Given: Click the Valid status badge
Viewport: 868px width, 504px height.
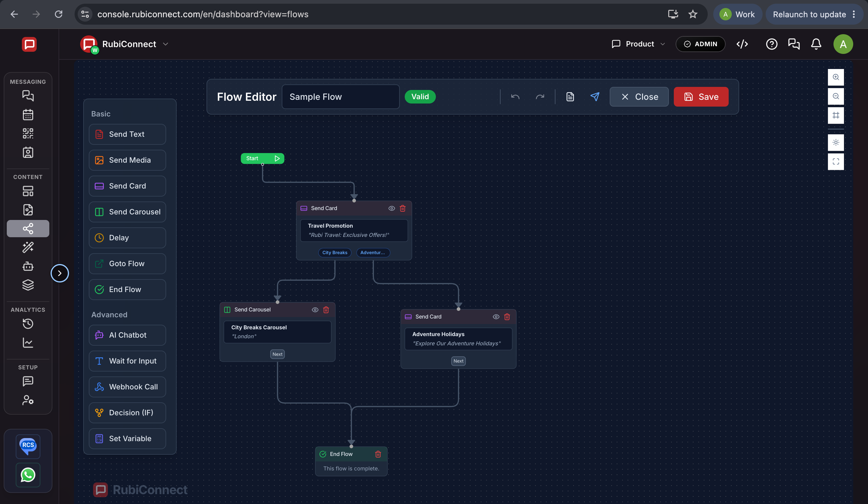Looking at the screenshot, I should [x=420, y=97].
